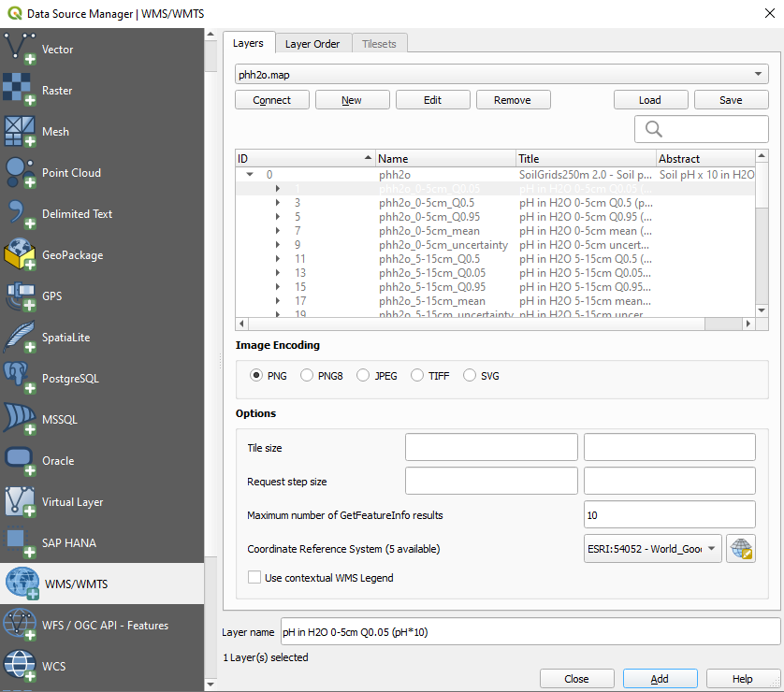Open the Coordinate Reference System dropdown
The width and height of the screenshot is (784, 692).
tap(652, 549)
